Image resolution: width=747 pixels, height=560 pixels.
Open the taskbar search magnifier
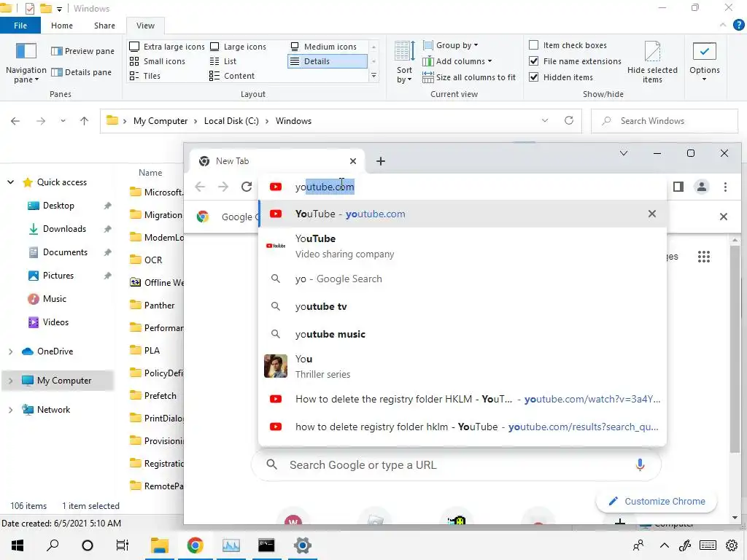click(53, 545)
